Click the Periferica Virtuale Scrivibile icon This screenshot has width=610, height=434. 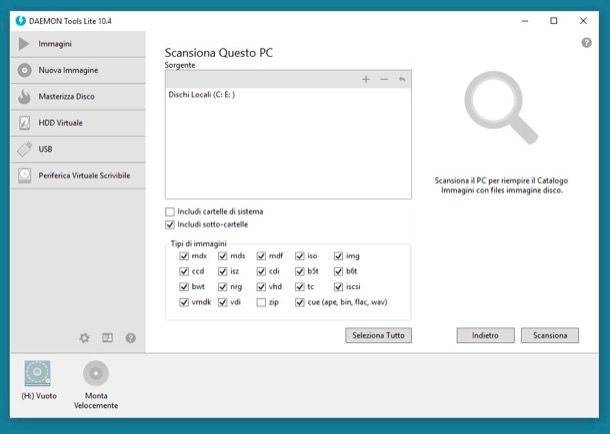24,175
